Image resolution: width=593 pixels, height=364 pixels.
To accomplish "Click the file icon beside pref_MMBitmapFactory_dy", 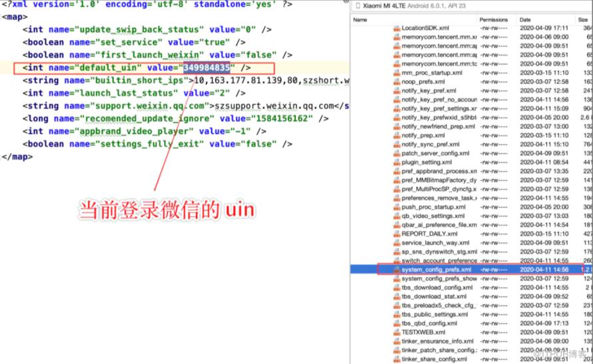I will [x=396, y=180].
